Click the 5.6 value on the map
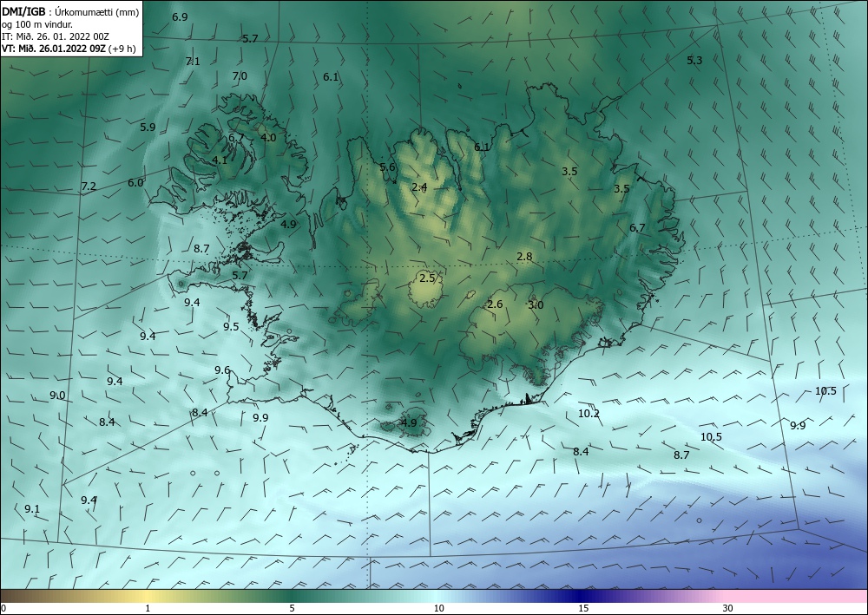This screenshot has height=615, width=868. (387, 167)
